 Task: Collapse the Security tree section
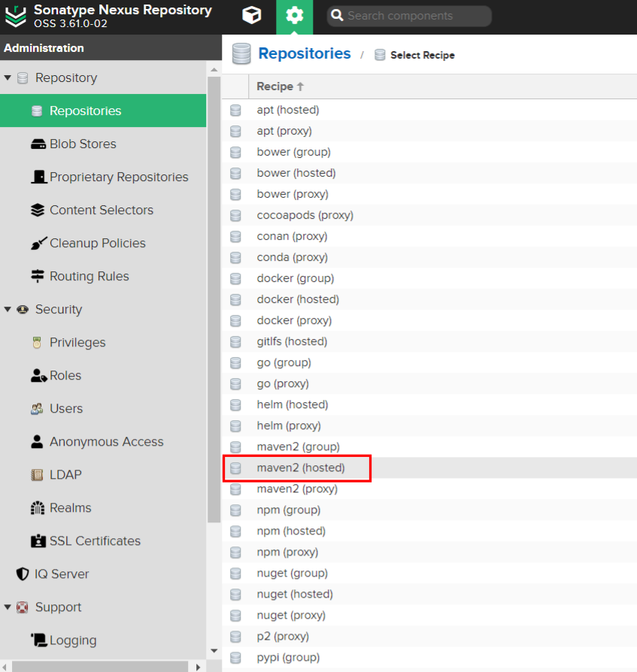point(8,310)
